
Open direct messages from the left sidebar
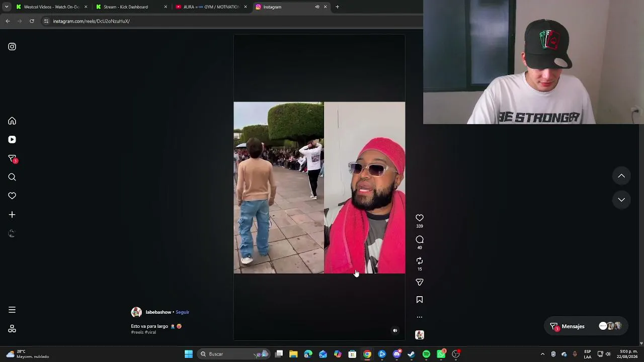[12, 158]
